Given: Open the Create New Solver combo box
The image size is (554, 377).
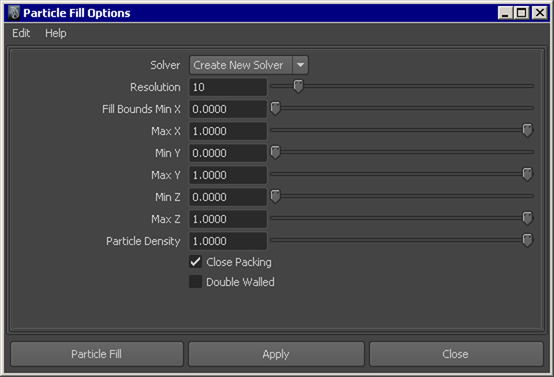Looking at the screenshot, I should click(249, 65).
